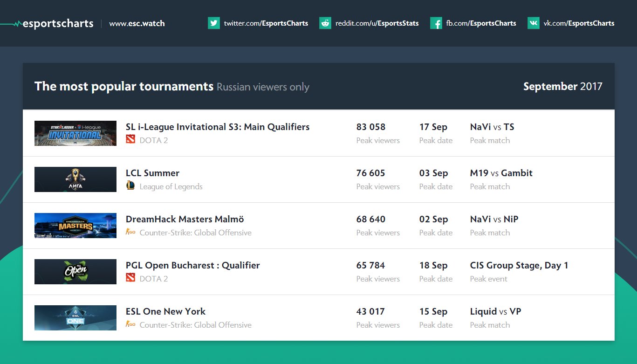Click the 'NaVi vs TS' peak match
Screen dimensions: 637x364
pos(492,127)
